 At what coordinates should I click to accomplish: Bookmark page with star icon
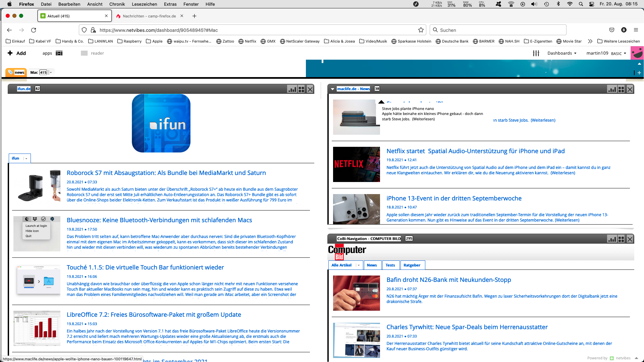point(421,30)
